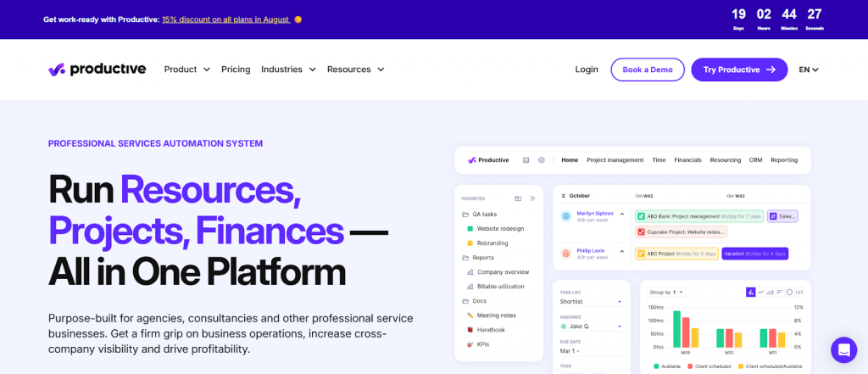The height and width of the screenshot is (374, 868).
Task: Click the Professional Services Automation System tagline
Action: point(156,143)
